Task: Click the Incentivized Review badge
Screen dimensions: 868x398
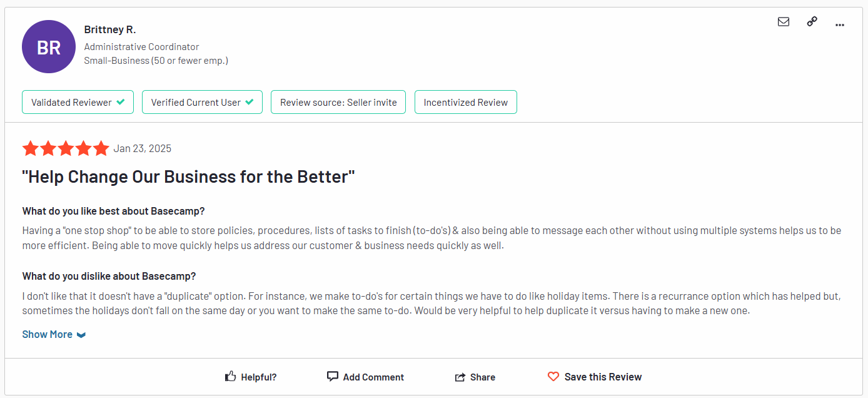Action: [466, 102]
